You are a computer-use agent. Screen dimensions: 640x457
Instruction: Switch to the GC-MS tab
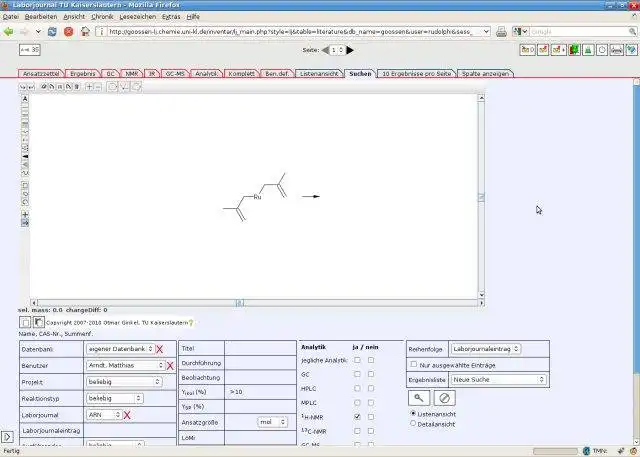pyautogui.click(x=175, y=74)
